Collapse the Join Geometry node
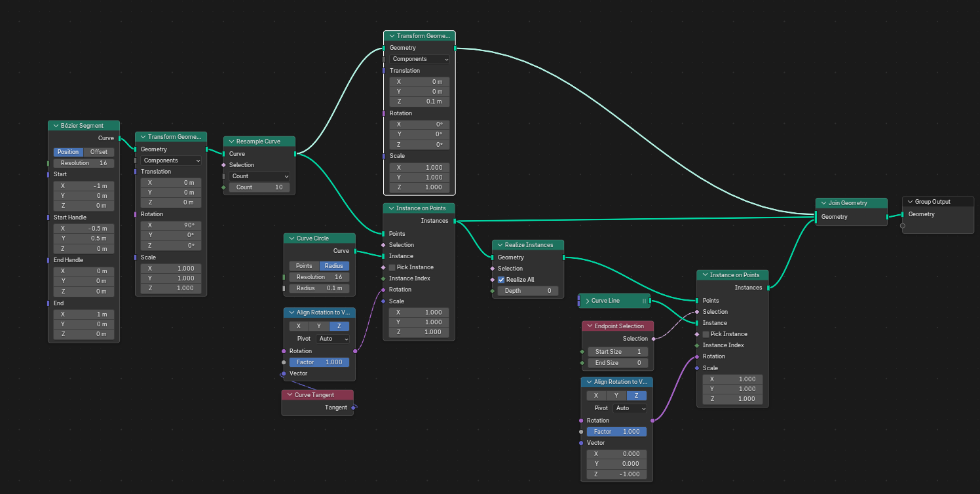980x494 pixels. tap(823, 203)
